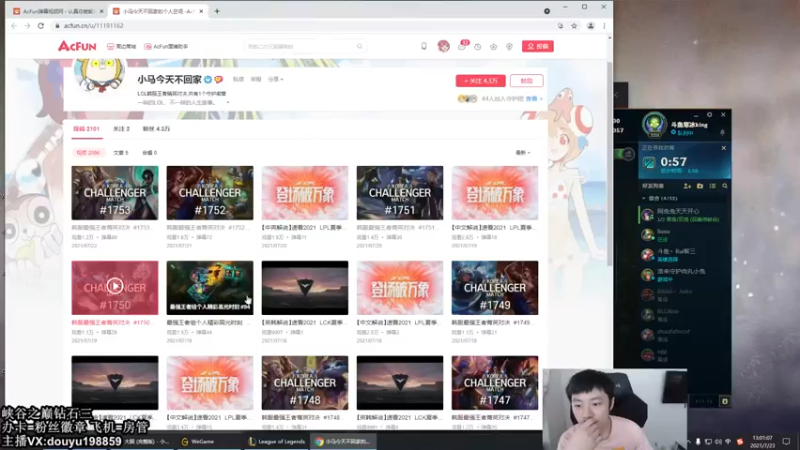Reload the page with browser refresh icon
This screenshot has height=450, width=800.
(x=41, y=26)
